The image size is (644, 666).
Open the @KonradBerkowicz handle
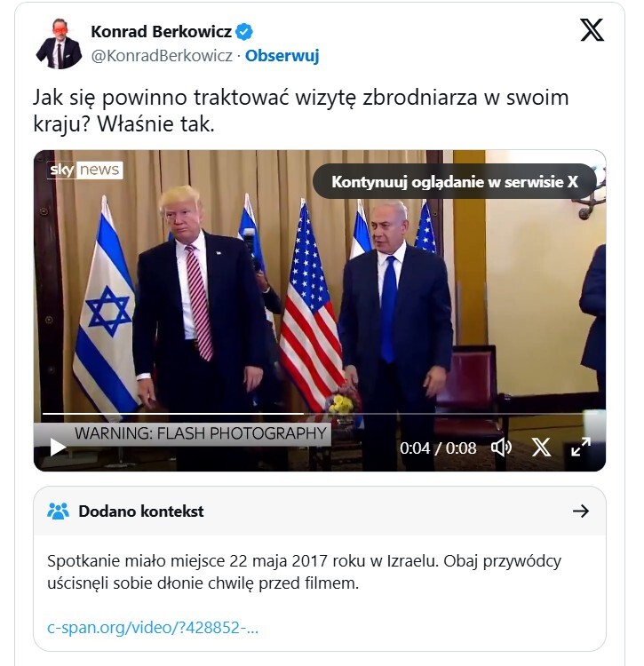(x=162, y=56)
